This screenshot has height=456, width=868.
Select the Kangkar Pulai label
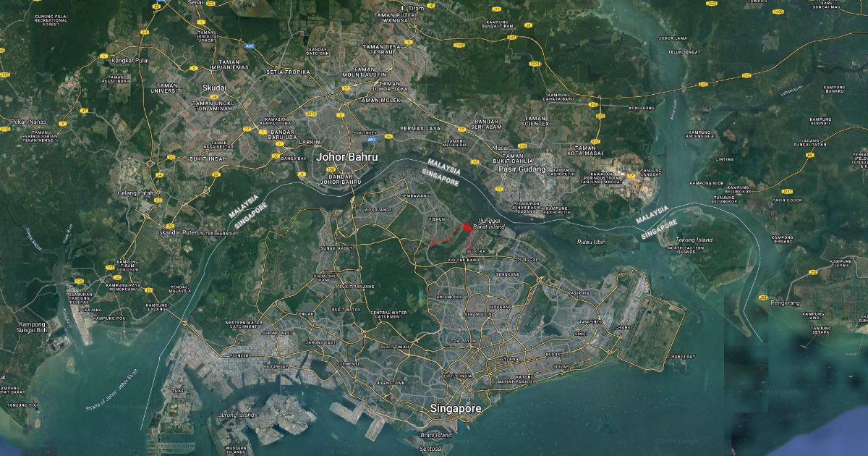click(x=128, y=60)
